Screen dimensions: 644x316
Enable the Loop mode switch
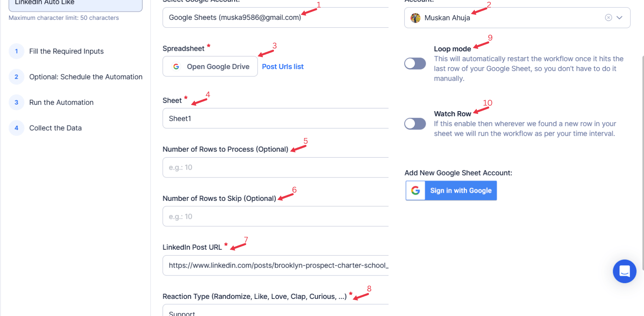coord(415,64)
